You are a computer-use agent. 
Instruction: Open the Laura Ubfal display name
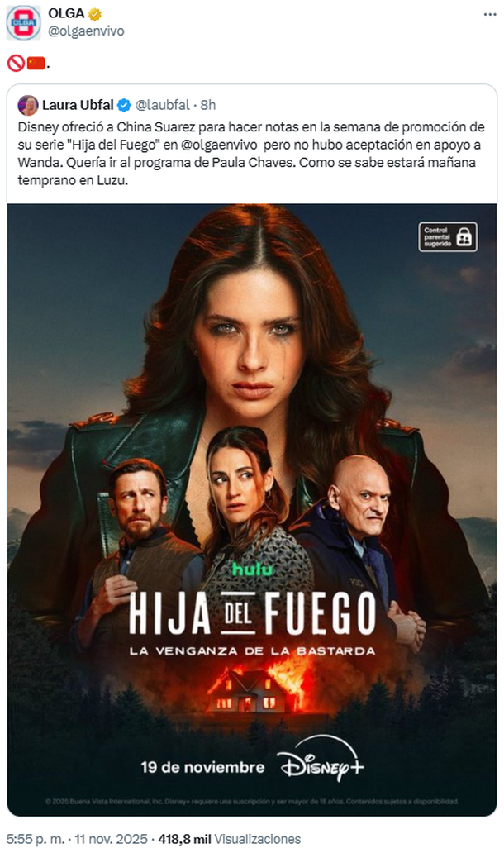pyautogui.click(x=78, y=105)
